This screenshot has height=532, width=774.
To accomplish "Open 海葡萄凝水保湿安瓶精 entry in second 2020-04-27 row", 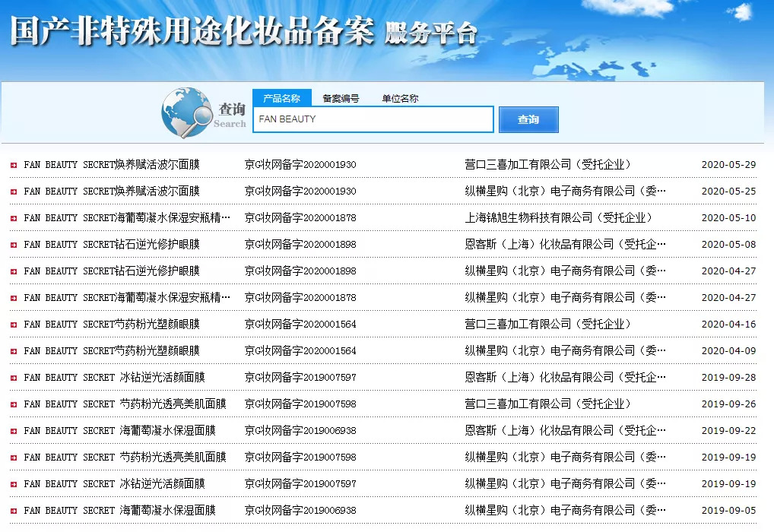I will point(127,298).
